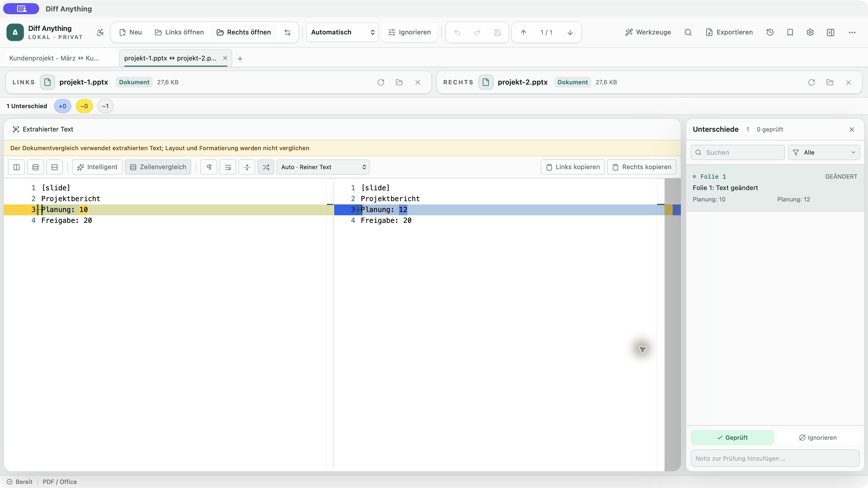Go to previous difference arrow
Viewport: 868px width, 488px height.
(523, 32)
